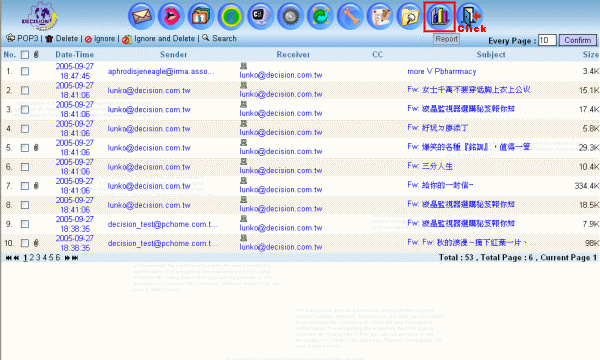This screenshot has width=600, height=360.
Task: Select the checkbox for email row 5
Action: pos(25,148)
